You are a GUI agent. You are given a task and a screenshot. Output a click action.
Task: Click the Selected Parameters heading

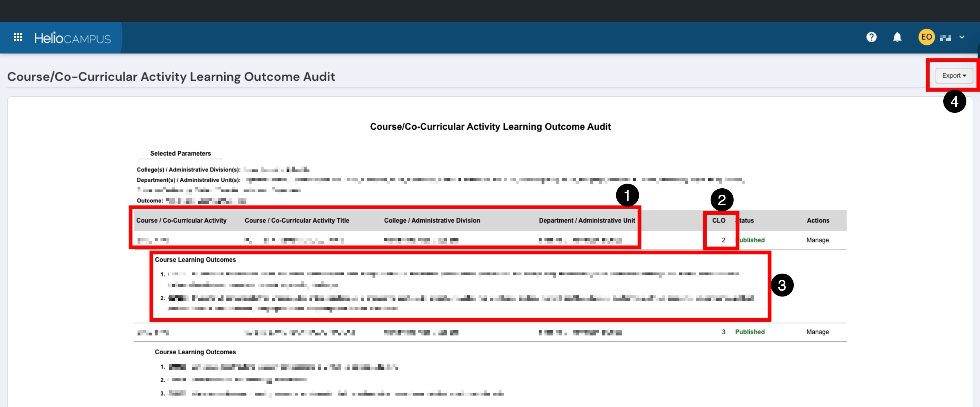(180, 153)
